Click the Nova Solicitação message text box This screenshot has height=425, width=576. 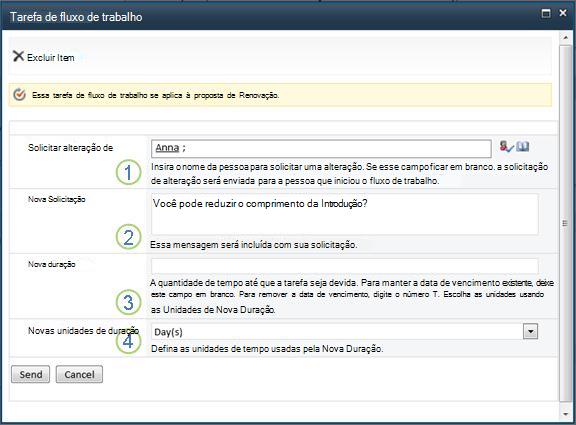(345, 215)
